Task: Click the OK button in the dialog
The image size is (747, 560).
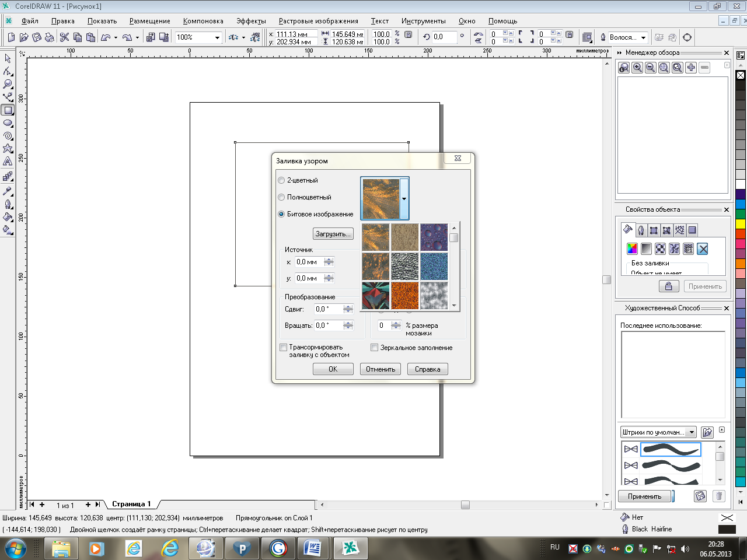Action: [x=333, y=369]
